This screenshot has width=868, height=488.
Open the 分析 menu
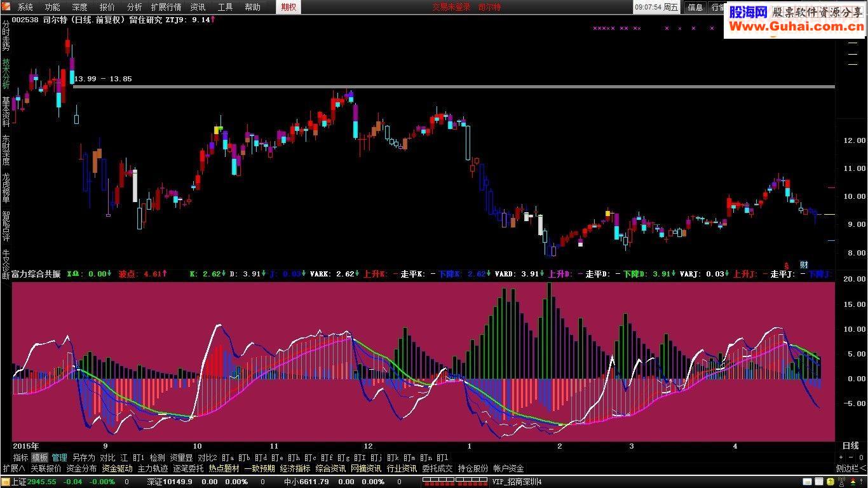coord(135,7)
